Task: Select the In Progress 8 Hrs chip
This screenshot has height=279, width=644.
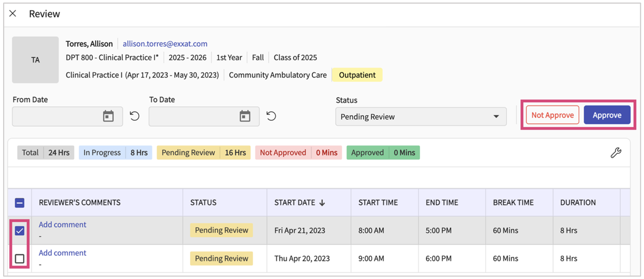Action: pyautogui.click(x=116, y=152)
